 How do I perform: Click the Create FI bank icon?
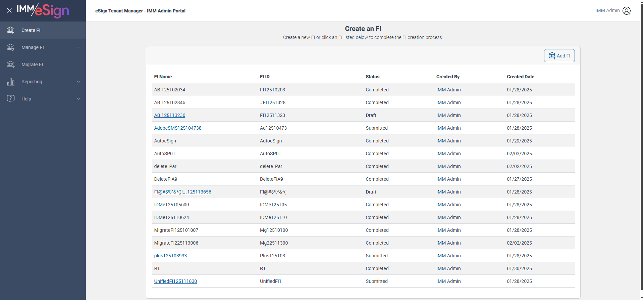(11, 30)
